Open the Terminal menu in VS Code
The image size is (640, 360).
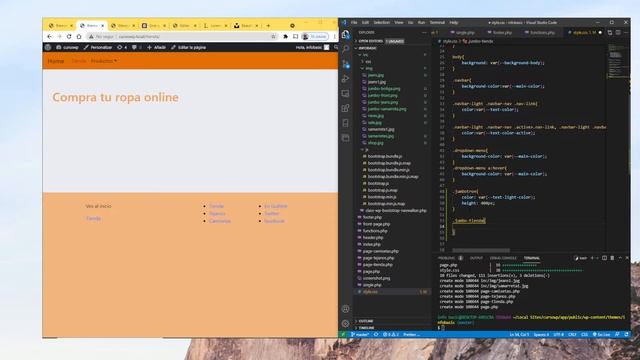pyautogui.click(x=437, y=22)
